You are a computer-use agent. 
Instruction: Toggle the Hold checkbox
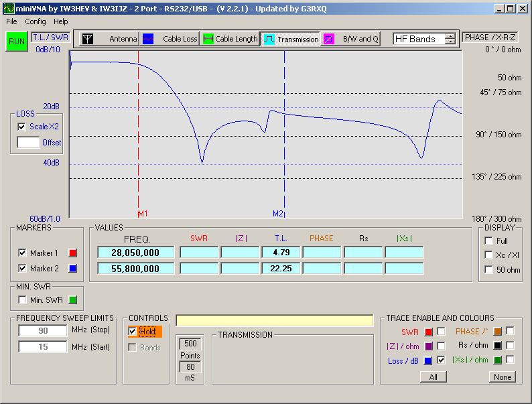132,331
